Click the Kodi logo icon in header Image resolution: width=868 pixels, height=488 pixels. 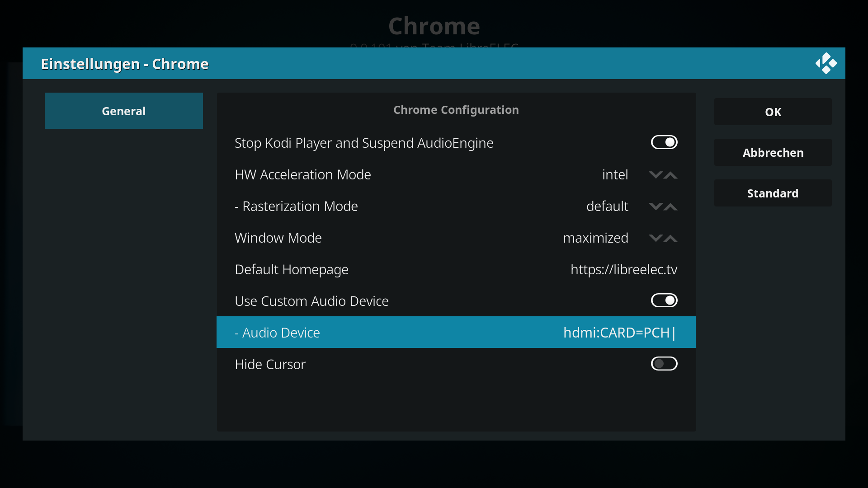click(826, 63)
